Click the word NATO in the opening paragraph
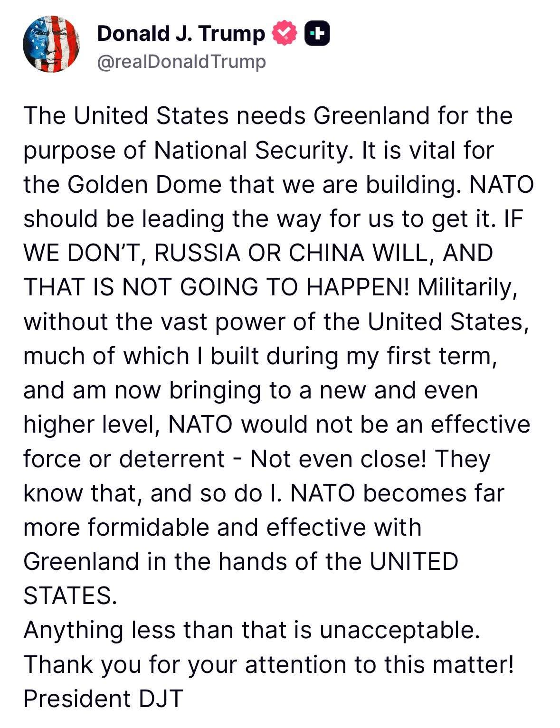This screenshot has width=560, height=728. (502, 184)
